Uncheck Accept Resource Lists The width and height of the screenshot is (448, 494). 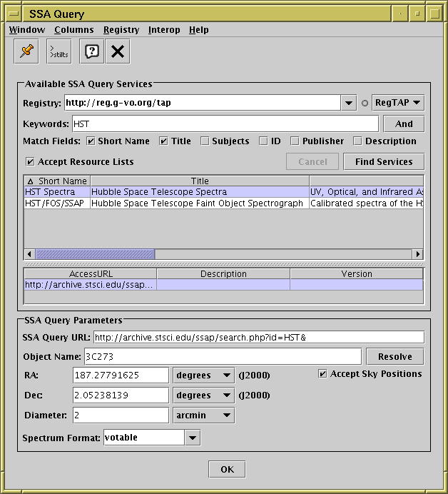coord(30,162)
